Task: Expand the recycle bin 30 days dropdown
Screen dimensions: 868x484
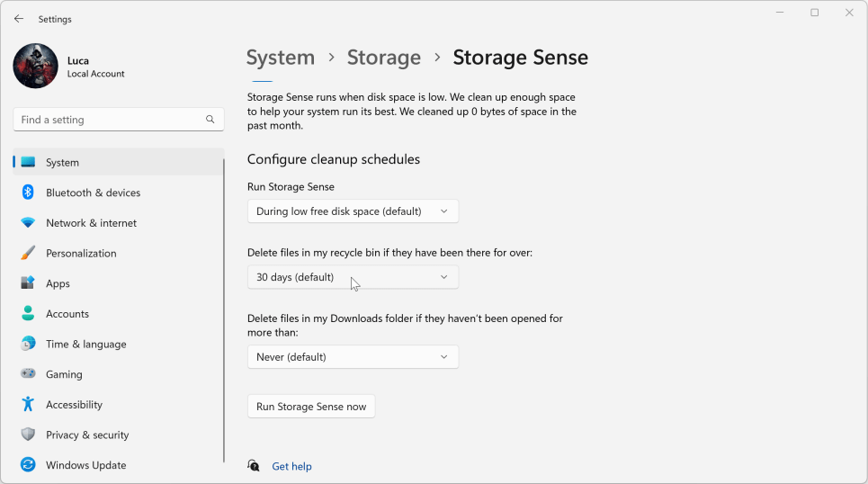Action: click(x=353, y=277)
